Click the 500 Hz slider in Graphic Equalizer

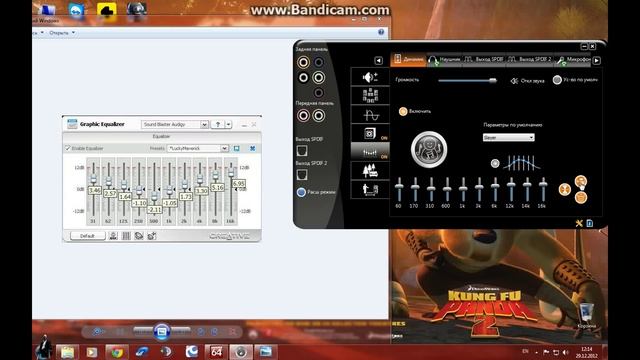[154, 197]
